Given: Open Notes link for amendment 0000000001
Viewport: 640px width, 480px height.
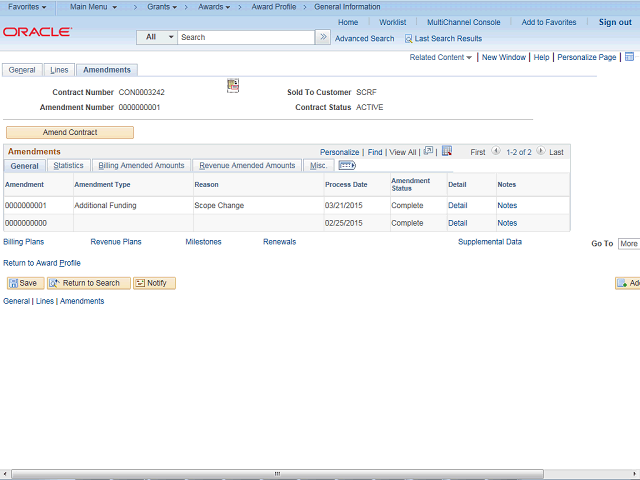Looking at the screenshot, I should [507, 205].
